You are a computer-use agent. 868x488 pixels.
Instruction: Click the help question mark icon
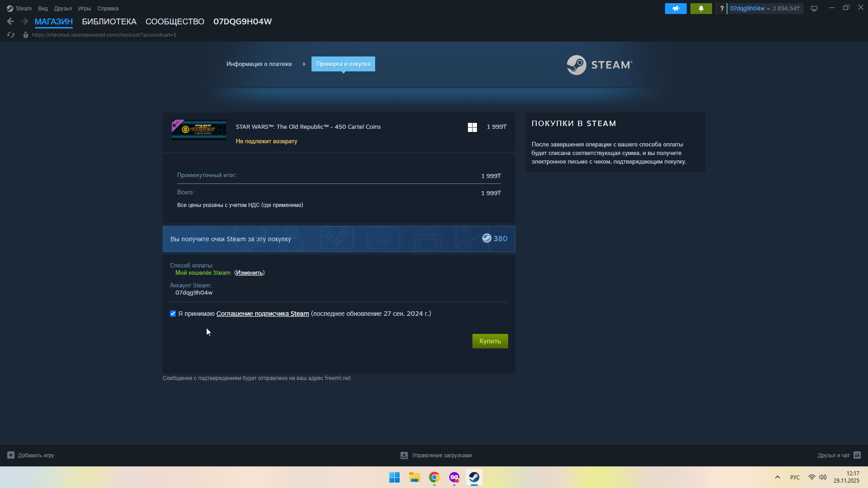point(722,9)
